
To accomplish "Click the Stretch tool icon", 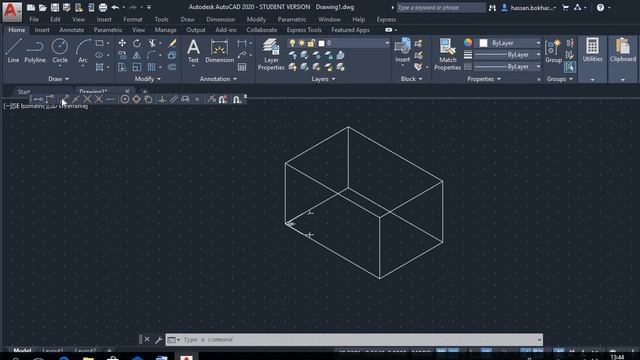I will [122, 67].
